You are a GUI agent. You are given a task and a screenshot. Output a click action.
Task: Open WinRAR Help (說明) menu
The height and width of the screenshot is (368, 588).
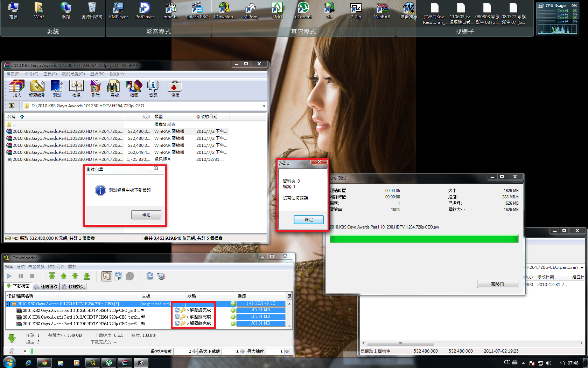117,74
